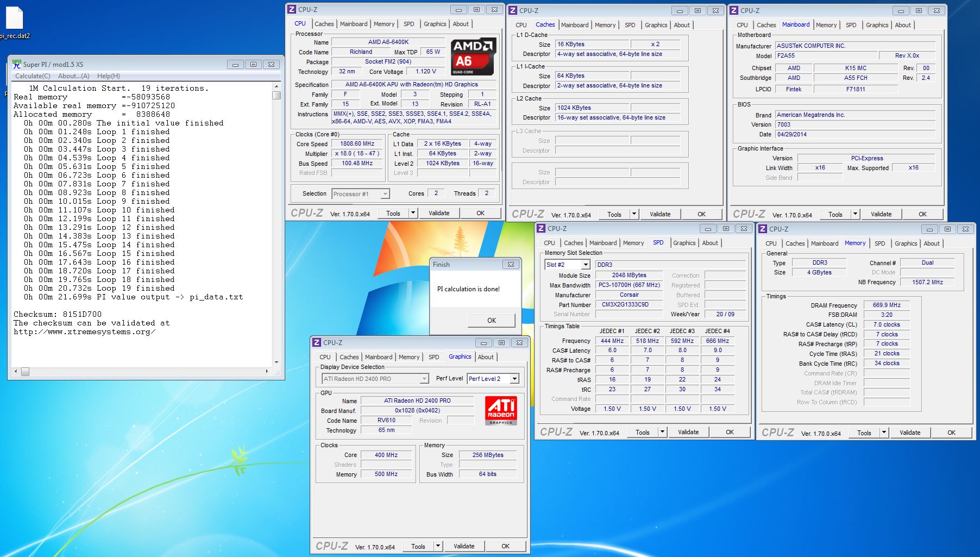This screenshot has height=557, width=980.
Task: Open Calculate(C) menu in Super PI
Action: tap(33, 76)
